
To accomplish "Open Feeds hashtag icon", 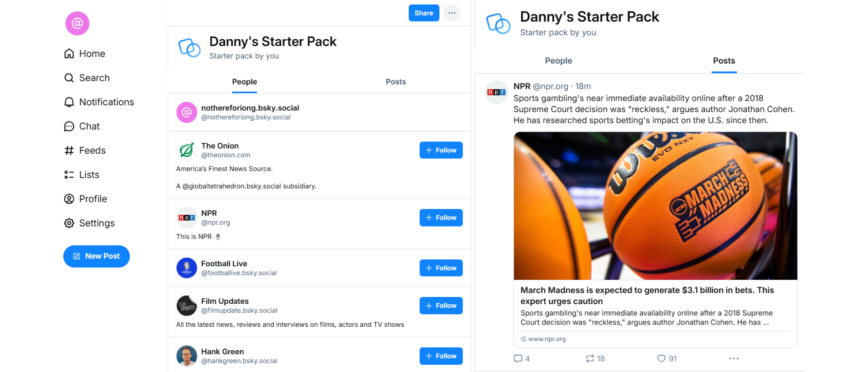I will click(x=69, y=151).
